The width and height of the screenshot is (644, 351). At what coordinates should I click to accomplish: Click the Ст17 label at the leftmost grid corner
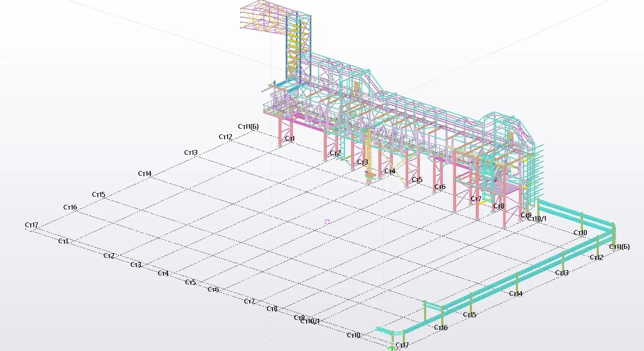32,225
